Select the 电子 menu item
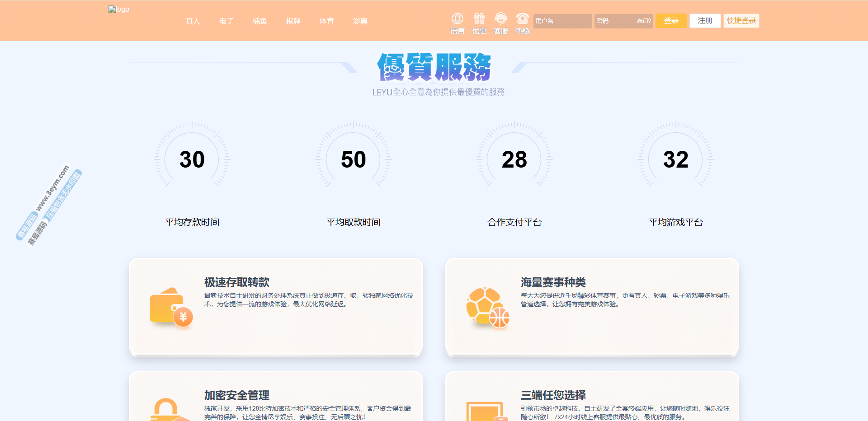 (x=226, y=21)
